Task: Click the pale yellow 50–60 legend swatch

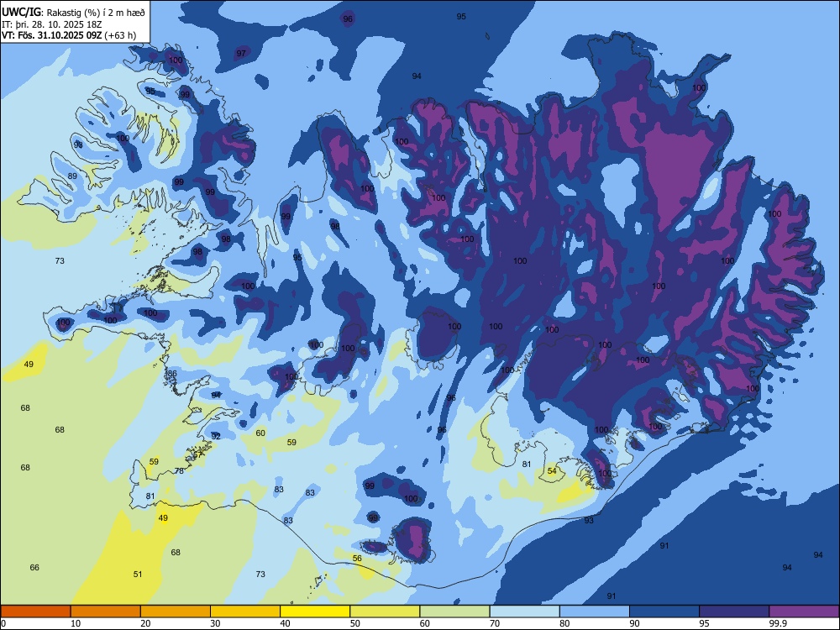Action: tap(385, 612)
